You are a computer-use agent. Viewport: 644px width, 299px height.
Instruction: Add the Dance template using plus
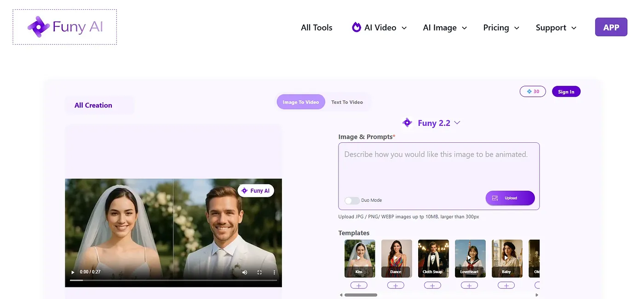coord(396,285)
